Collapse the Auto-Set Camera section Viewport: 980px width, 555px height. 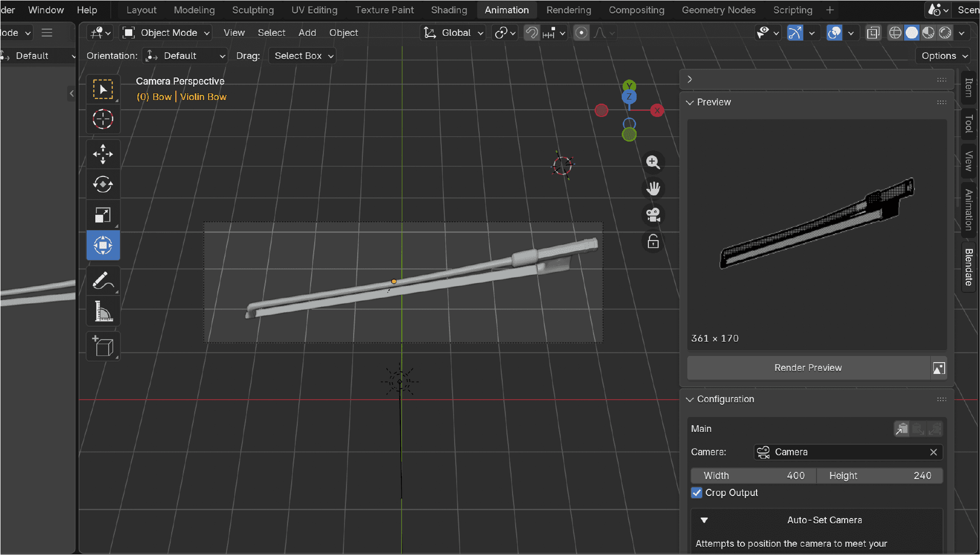704,520
